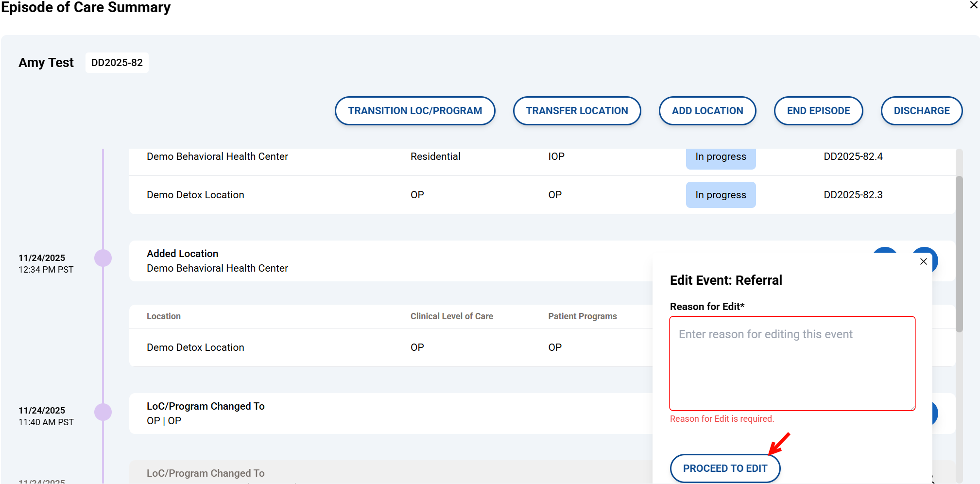Click the blue action icon on LoC/Program Changed row
The image size is (980, 484).
click(934, 413)
